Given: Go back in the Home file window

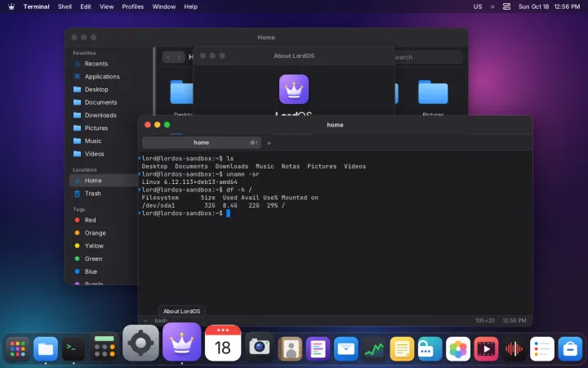Looking at the screenshot, I should [168, 57].
